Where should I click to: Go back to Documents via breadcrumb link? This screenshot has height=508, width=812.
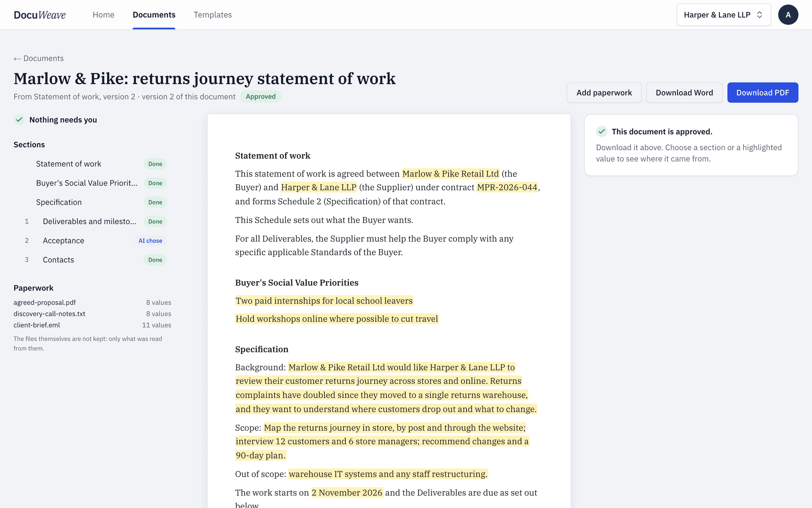coord(39,58)
